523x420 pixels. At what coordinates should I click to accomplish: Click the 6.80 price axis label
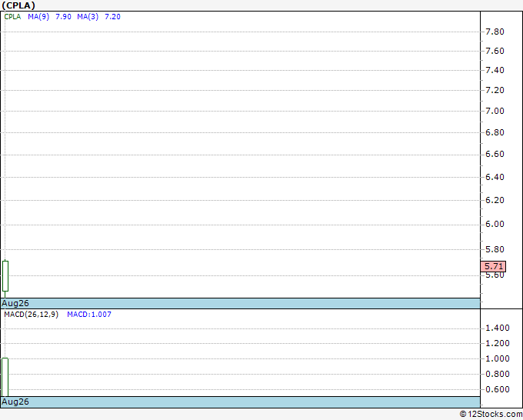click(x=495, y=132)
